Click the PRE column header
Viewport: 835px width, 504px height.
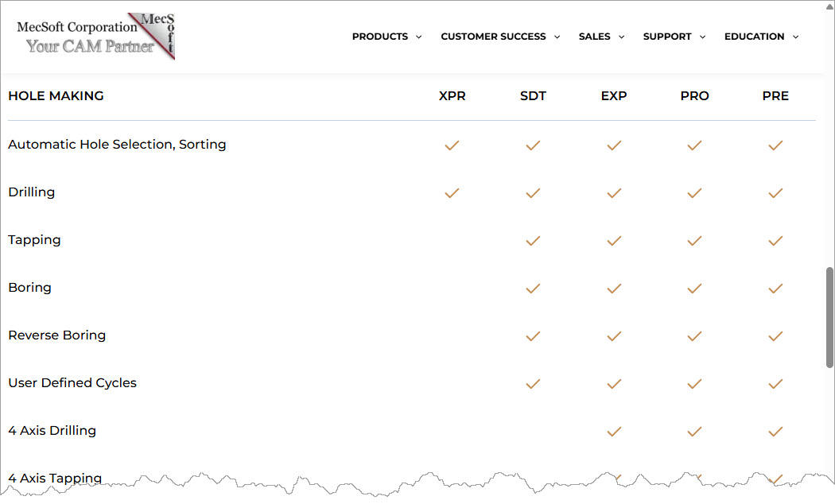[x=775, y=96]
